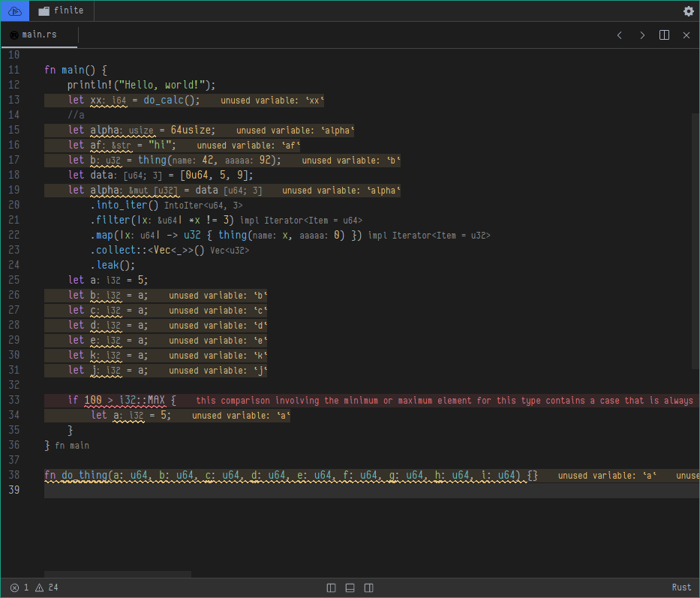The height and width of the screenshot is (598, 700).
Task: Change the Rust language mode
Action: click(681, 587)
